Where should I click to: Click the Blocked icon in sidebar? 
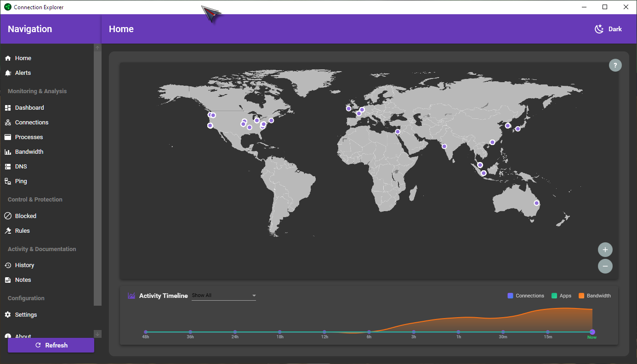coord(8,216)
